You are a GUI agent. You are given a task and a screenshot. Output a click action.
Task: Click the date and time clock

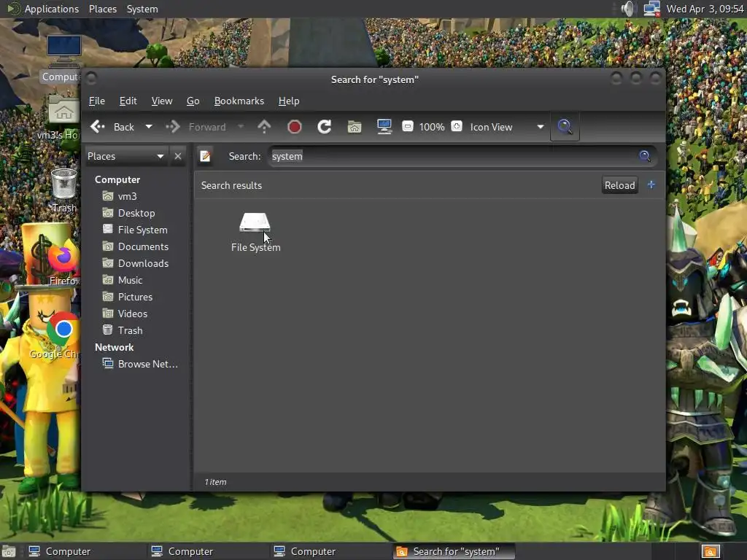point(705,9)
